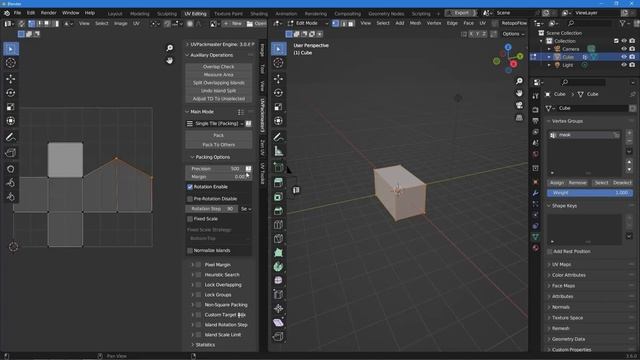640x360 pixels.
Task: Enable Fixed Scale checkbox
Action: (190, 219)
